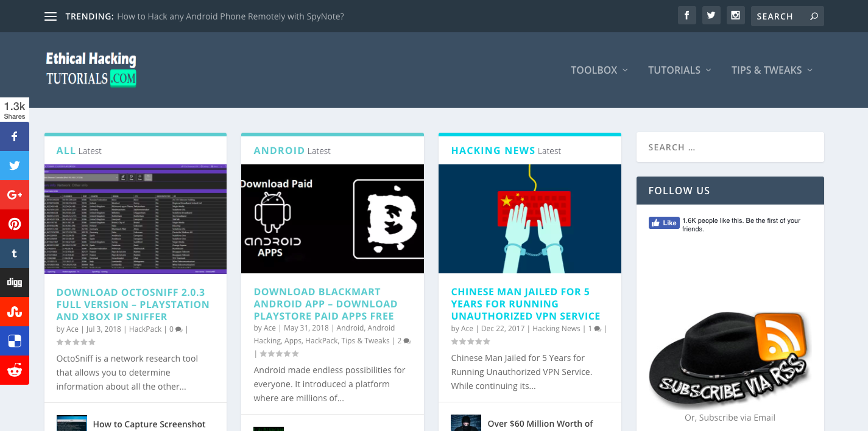The image size is (868, 431).
Task: Select the ALL Latest tab heading
Action: pos(79,150)
